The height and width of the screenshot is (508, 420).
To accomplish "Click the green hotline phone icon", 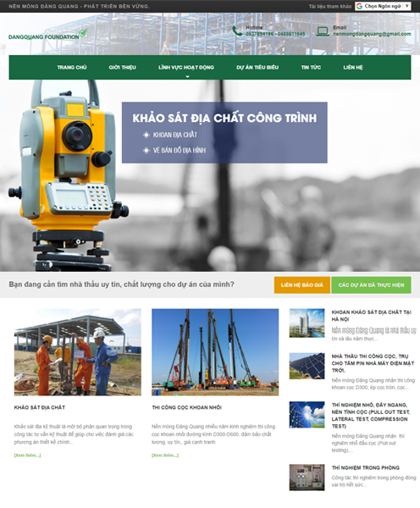I will (x=237, y=31).
